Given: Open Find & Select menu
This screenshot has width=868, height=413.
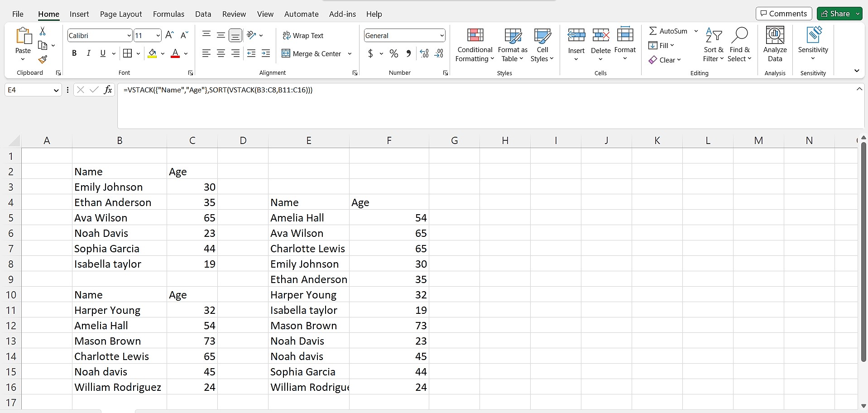Looking at the screenshot, I should 739,45.
